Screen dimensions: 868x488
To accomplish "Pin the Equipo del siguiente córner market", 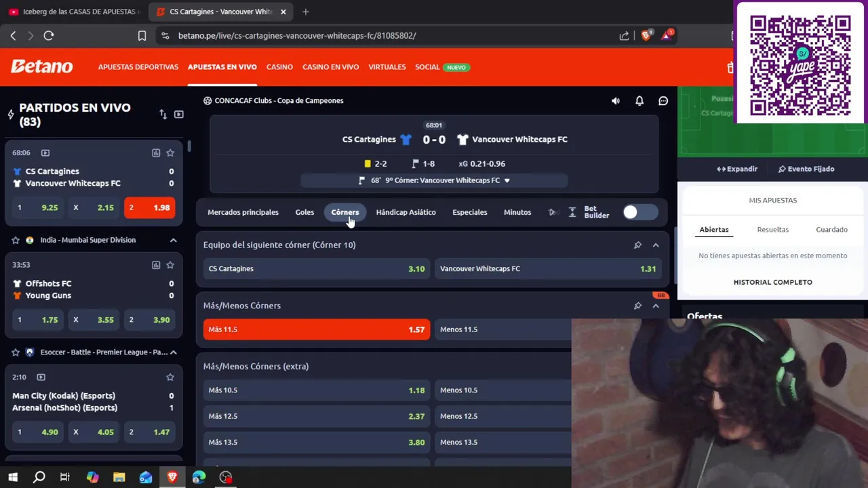I will click(637, 245).
